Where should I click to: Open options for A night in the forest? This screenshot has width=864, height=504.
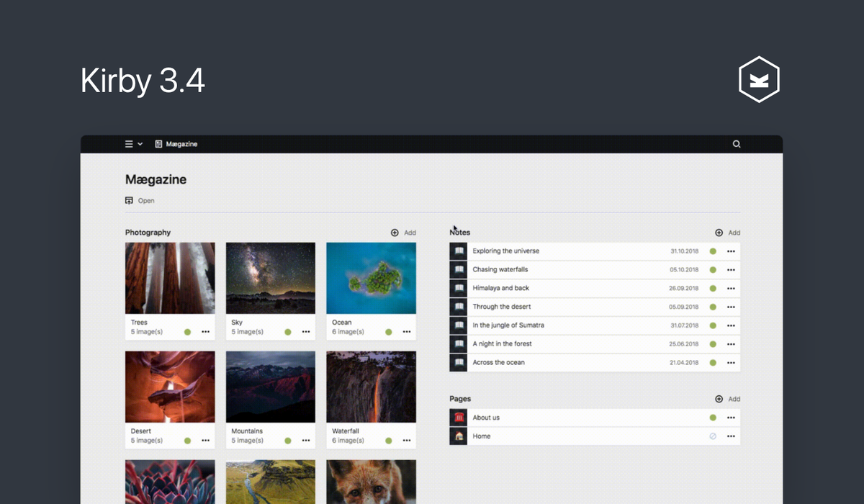[731, 344]
